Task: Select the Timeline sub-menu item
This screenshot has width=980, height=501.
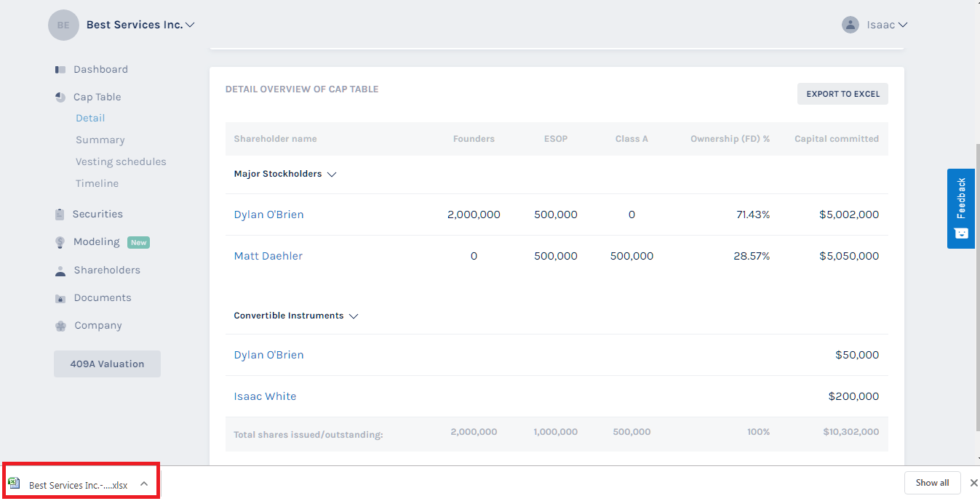Action: pos(97,184)
